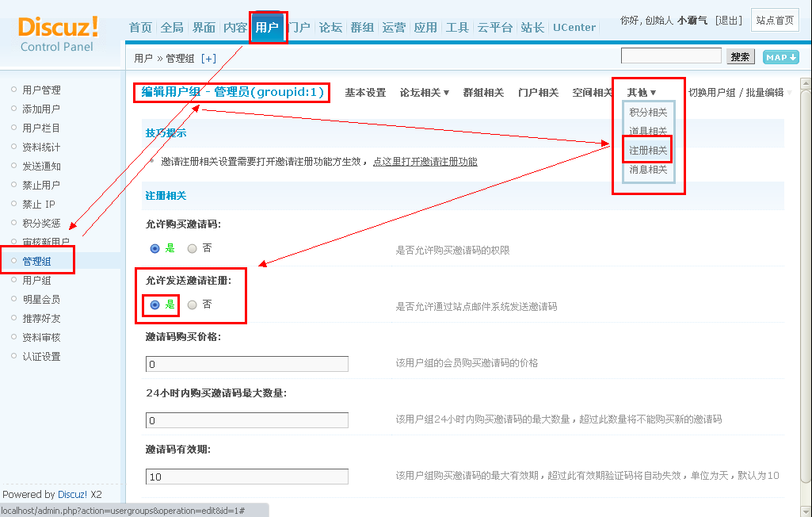Screen dimensions: 812x517
Task: Open the 内容 top menu
Action: pyautogui.click(x=235, y=28)
